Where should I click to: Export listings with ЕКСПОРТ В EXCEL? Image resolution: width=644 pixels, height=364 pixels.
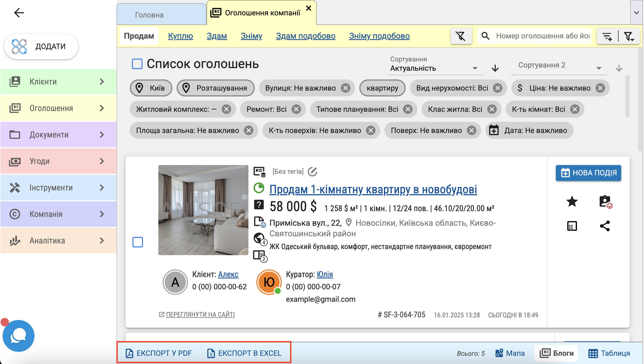click(x=244, y=353)
